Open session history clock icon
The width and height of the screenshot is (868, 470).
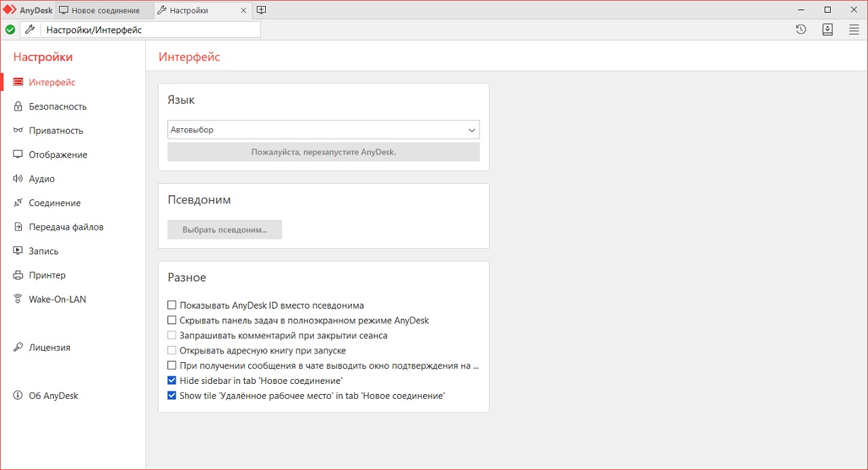pos(801,30)
